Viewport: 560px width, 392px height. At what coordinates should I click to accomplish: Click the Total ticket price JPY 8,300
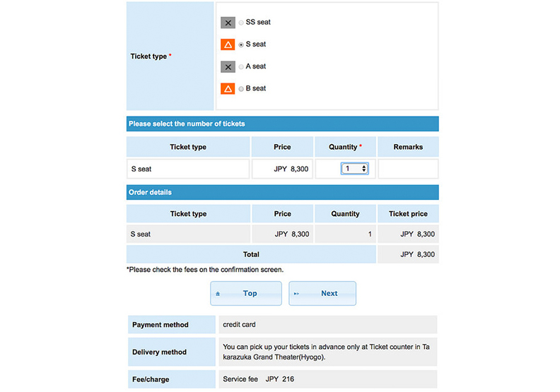417,254
